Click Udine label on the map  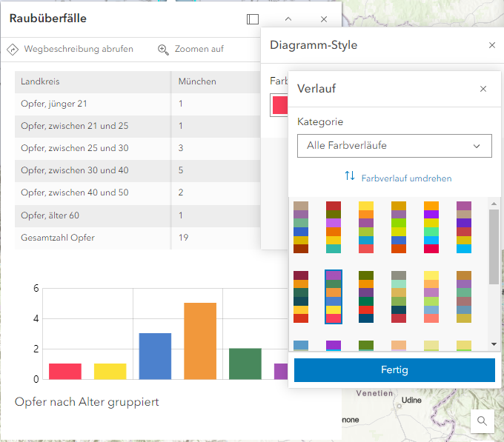[411, 401]
